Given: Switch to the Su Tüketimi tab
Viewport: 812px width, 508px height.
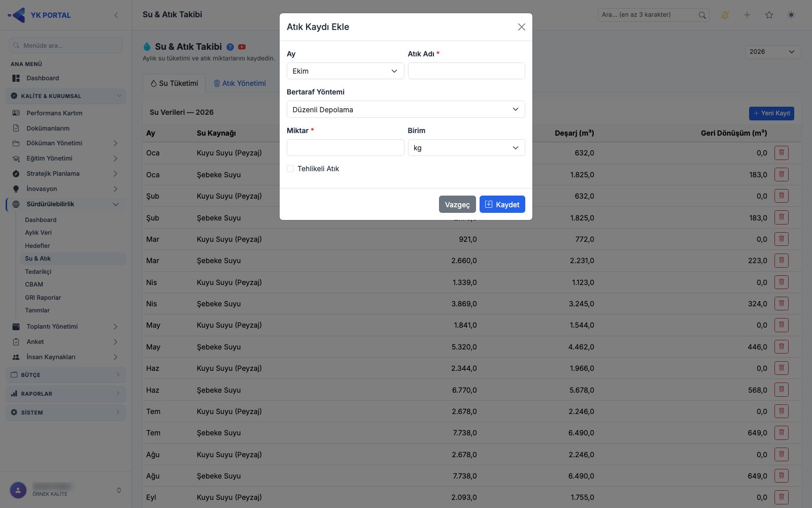Looking at the screenshot, I should click(174, 83).
